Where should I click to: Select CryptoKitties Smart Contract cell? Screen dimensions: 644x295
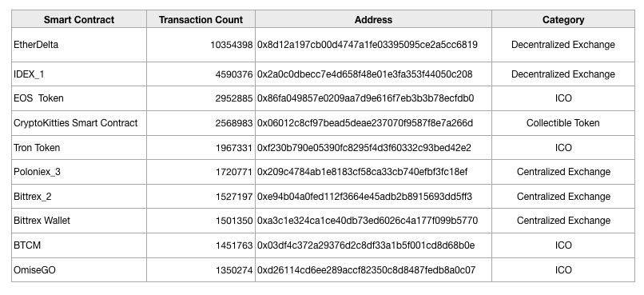point(79,123)
